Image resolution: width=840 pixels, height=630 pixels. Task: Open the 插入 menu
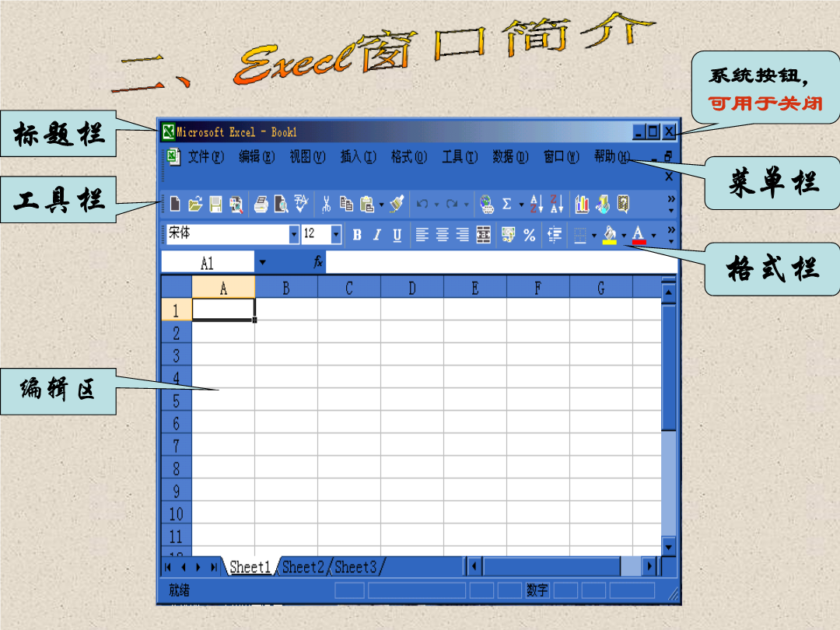coord(359,157)
